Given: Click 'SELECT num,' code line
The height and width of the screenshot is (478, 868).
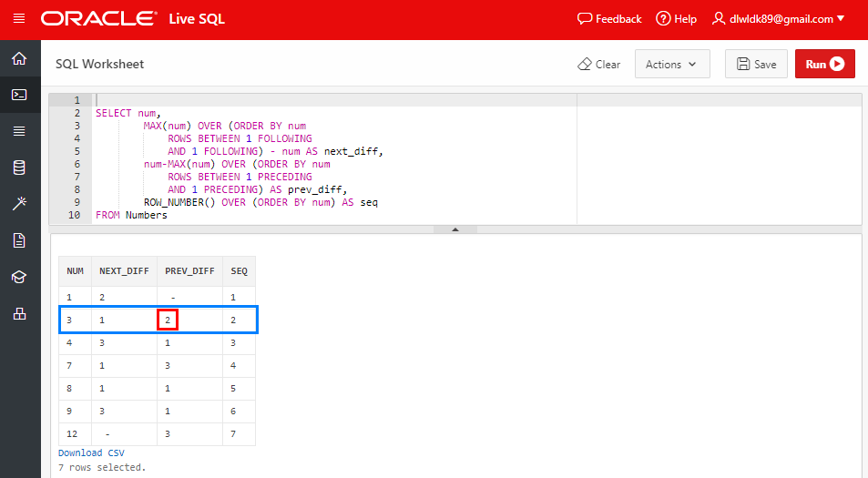Looking at the screenshot, I should [x=128, y=113].
